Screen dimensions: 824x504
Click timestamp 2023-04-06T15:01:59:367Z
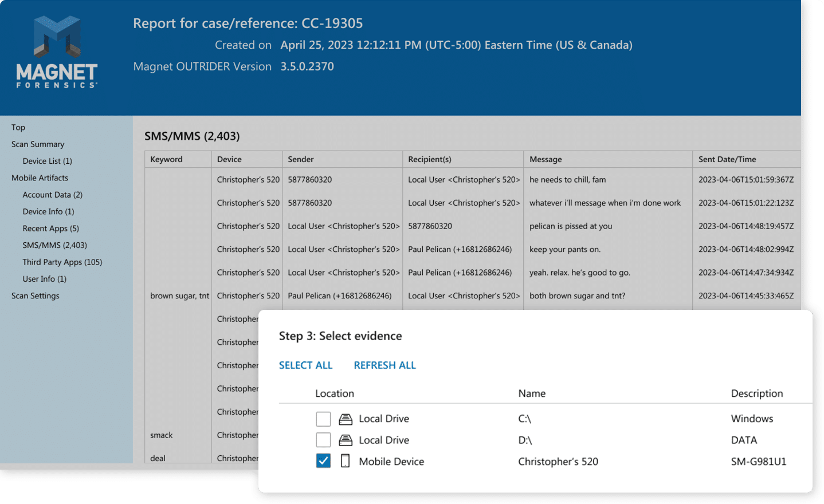746,180
